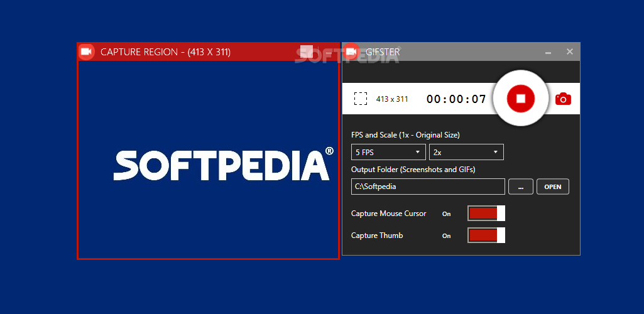This screenshot has width=644, height=314.
Task: Open the 5 FPS frame rate dropdown
Action: (x=388, y=152)
